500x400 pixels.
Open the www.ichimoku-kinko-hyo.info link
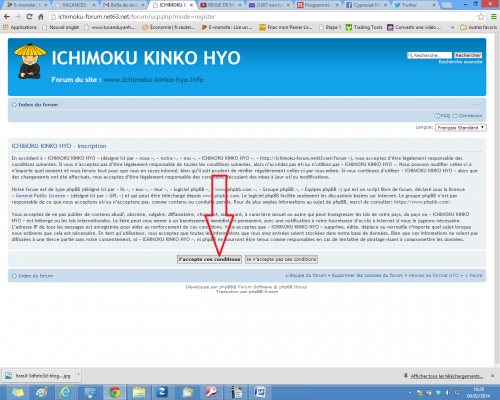point(153,80)
